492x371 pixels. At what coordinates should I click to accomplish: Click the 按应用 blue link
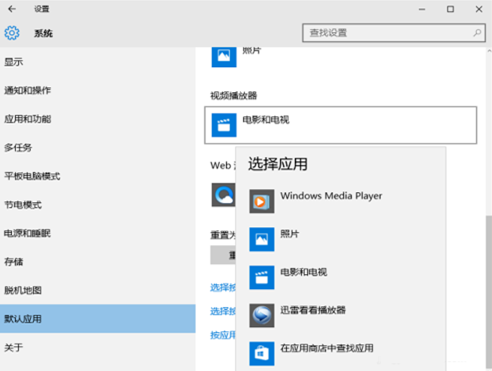click(223, 335)
